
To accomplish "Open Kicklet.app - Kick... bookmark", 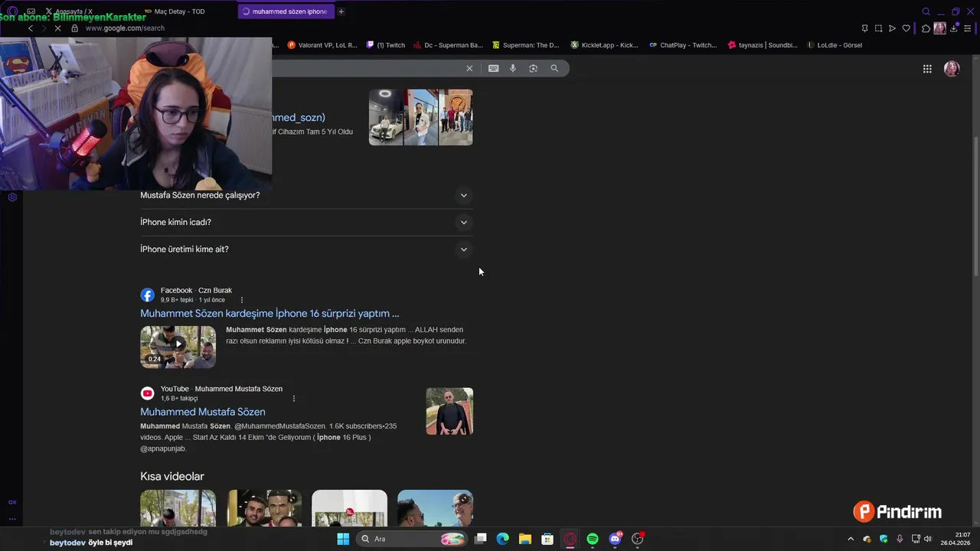I will click(604, 45).
